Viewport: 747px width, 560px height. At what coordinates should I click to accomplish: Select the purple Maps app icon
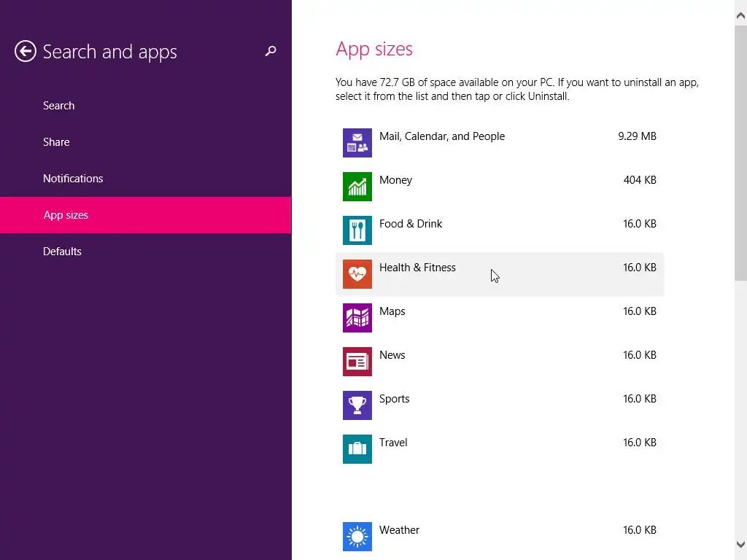(357, 318)
